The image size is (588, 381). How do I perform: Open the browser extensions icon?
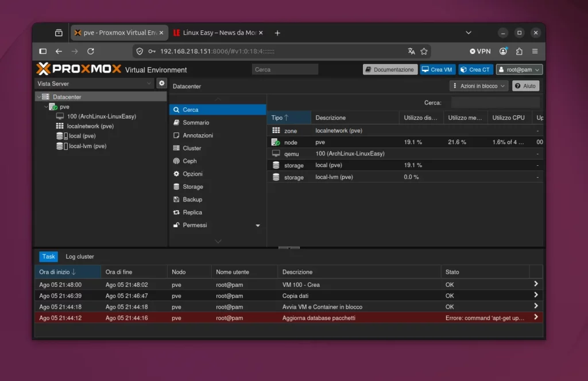pyautogui.click(x=519, y=51)
